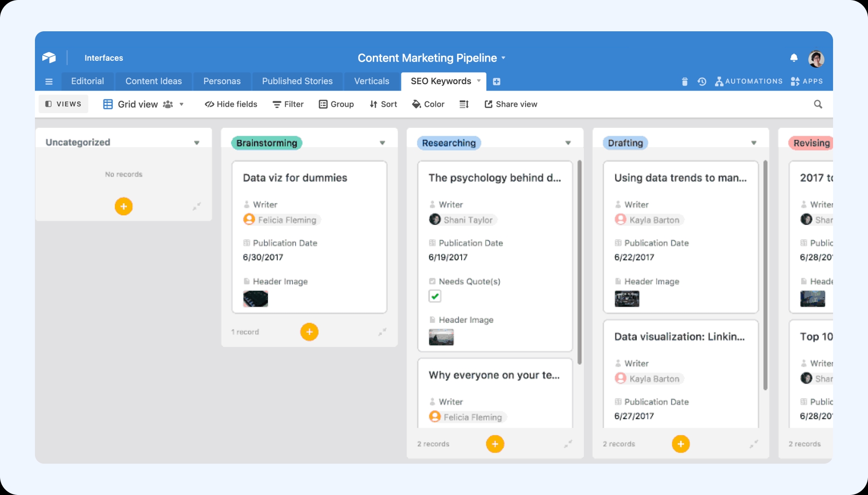The height and width of the screenshot is (495, 868).
Task: Click Researching stack vertical scrollbar
Action: tap(579, 262)
